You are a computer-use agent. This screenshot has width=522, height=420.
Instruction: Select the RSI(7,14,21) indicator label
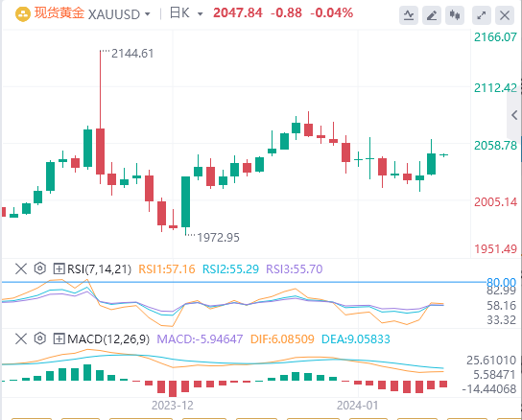(x=99, y=268)
